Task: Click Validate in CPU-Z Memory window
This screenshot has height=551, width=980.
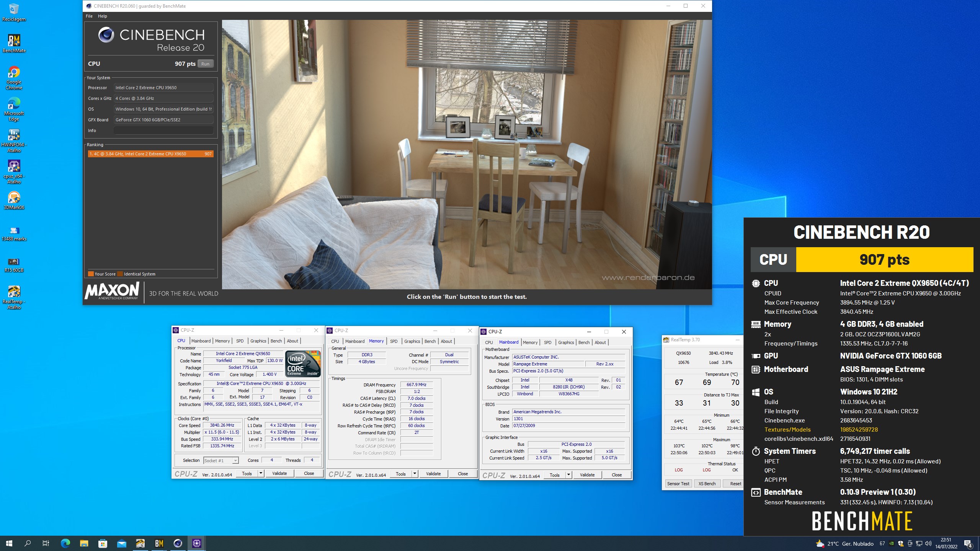Action: (433, 474)
